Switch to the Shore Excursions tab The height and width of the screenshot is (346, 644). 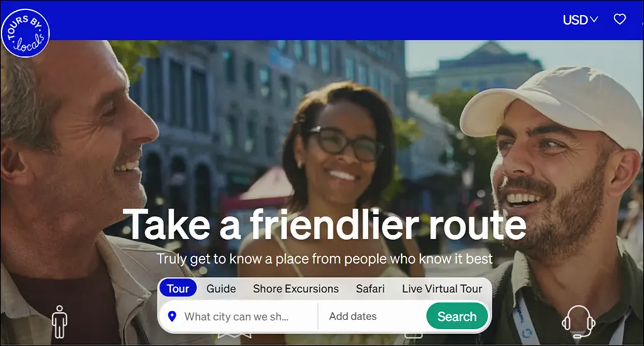coord(296,289)
